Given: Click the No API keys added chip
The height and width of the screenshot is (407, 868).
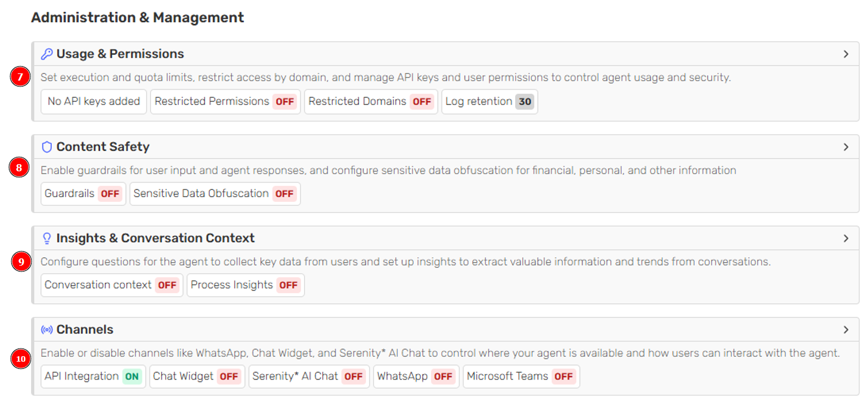Looking at the screenshot, I should (x=94, y=101).
